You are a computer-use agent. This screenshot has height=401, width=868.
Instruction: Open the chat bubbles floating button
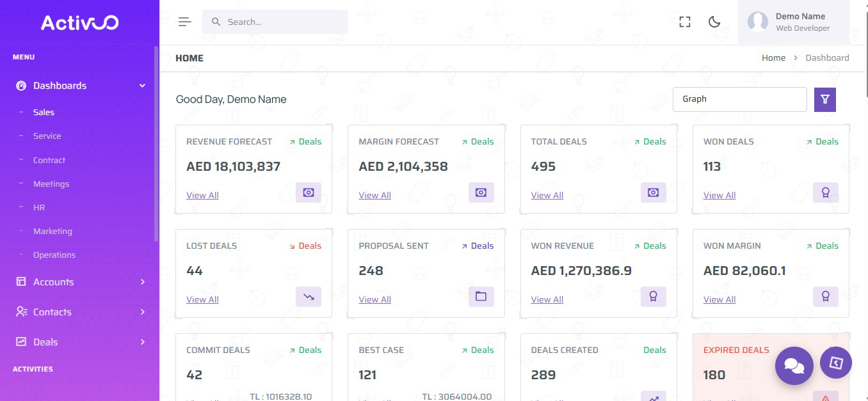(x=794, y=365)
